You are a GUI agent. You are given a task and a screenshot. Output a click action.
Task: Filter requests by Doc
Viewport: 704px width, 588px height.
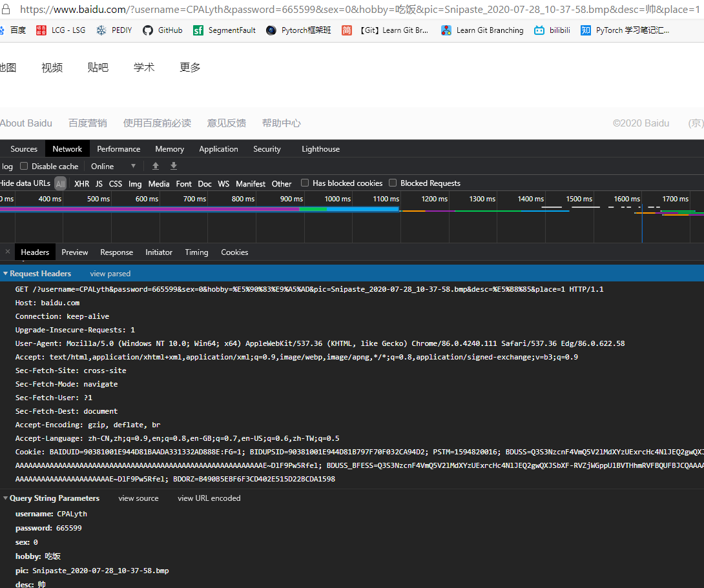point(205,183)
